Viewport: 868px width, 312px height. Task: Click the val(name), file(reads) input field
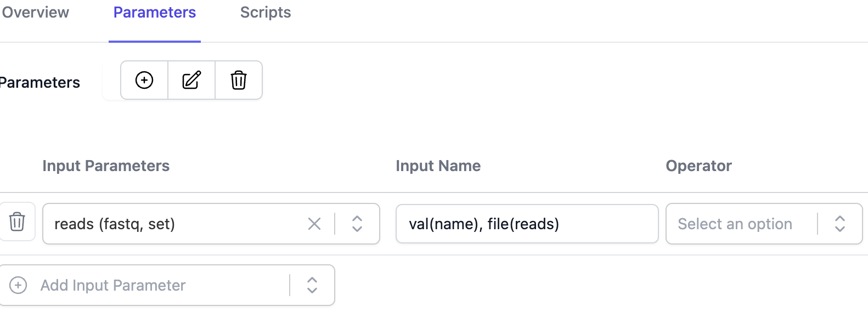coord(527,224)
